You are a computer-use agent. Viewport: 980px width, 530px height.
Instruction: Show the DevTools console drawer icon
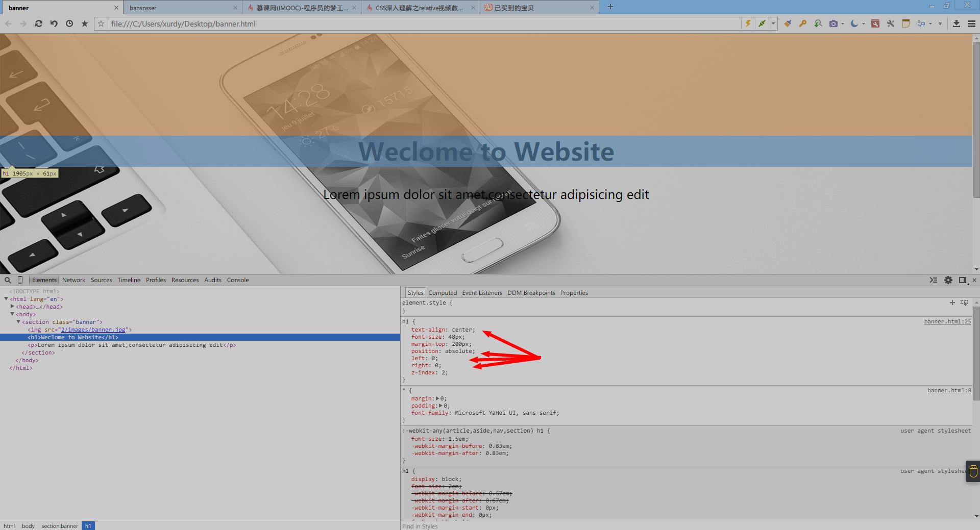point(934,280)
